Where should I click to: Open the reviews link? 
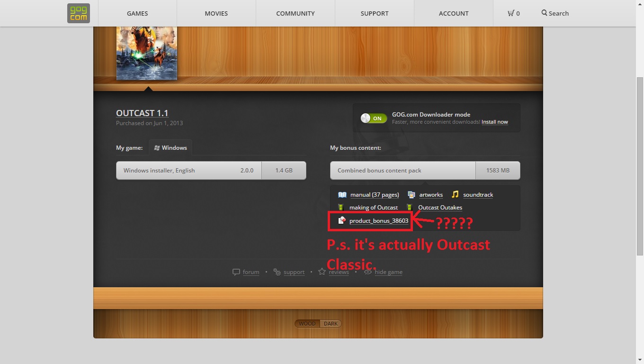(x=339, y=272)
